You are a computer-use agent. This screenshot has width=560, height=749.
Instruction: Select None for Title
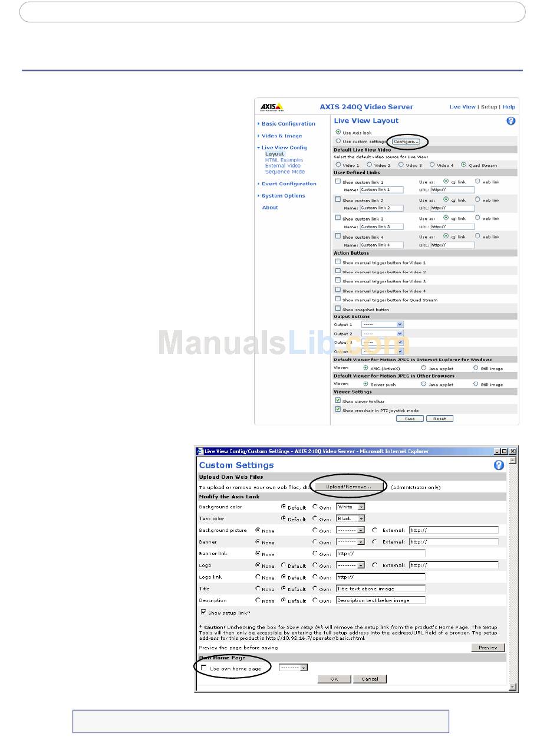point(258,589)
